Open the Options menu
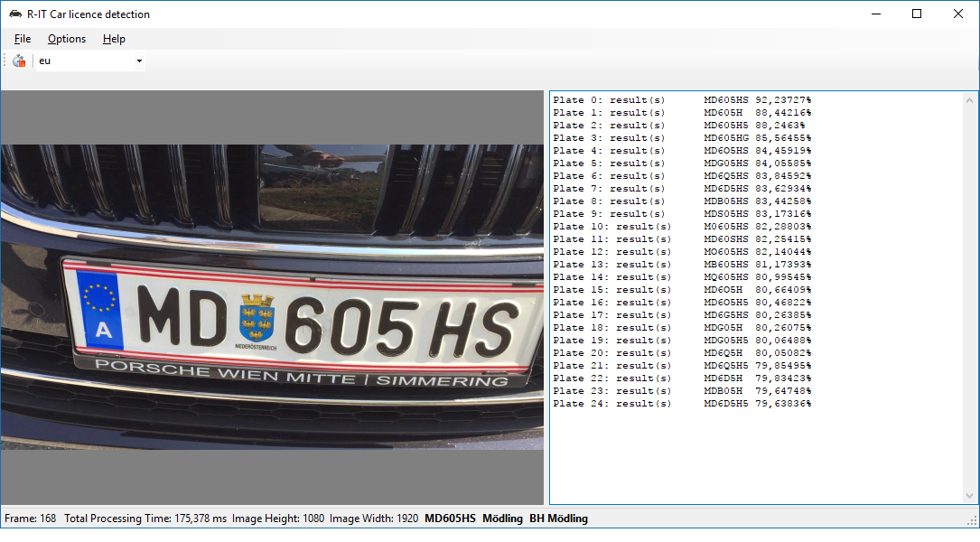Viewport: 980px width, 542px height. click(x=67, y=39)
